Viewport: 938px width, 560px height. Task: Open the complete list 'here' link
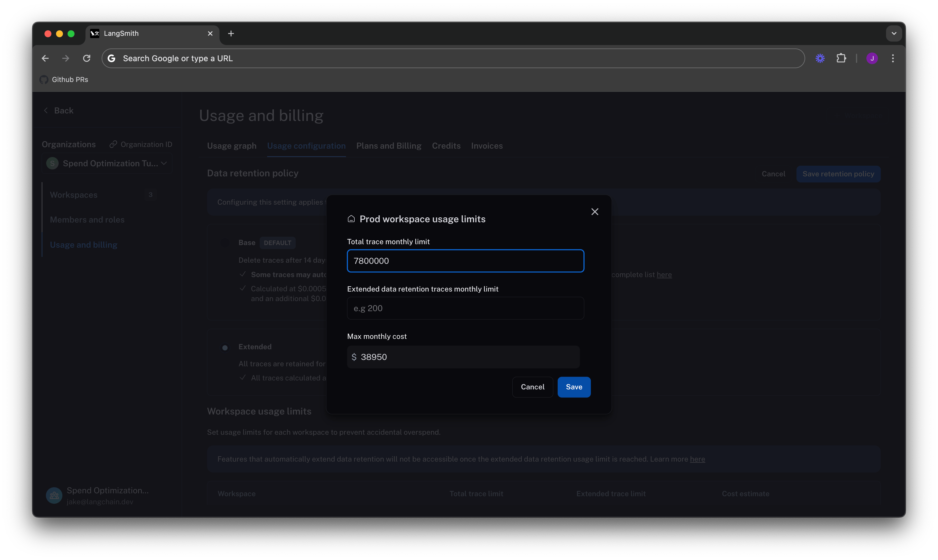(664, 275)
